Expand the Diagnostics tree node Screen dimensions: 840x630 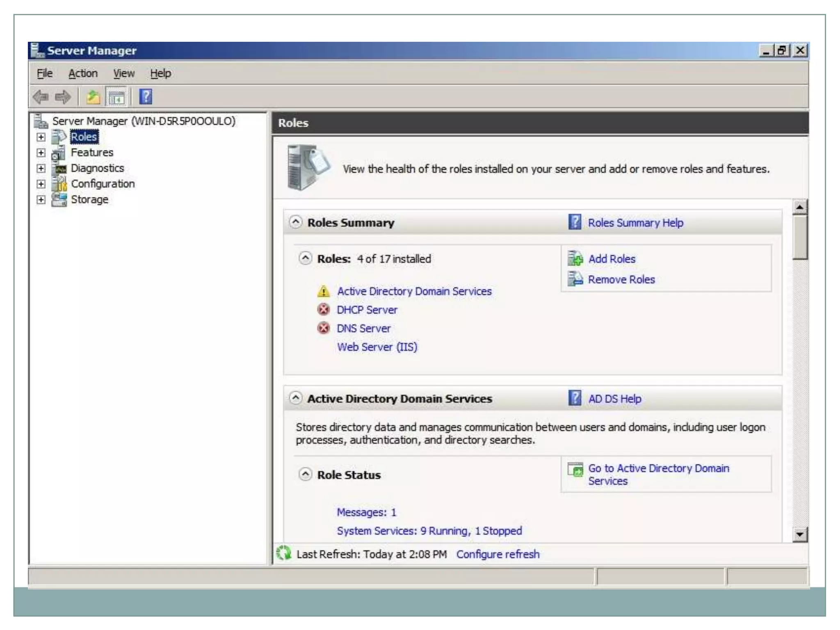tap(41, 168)
